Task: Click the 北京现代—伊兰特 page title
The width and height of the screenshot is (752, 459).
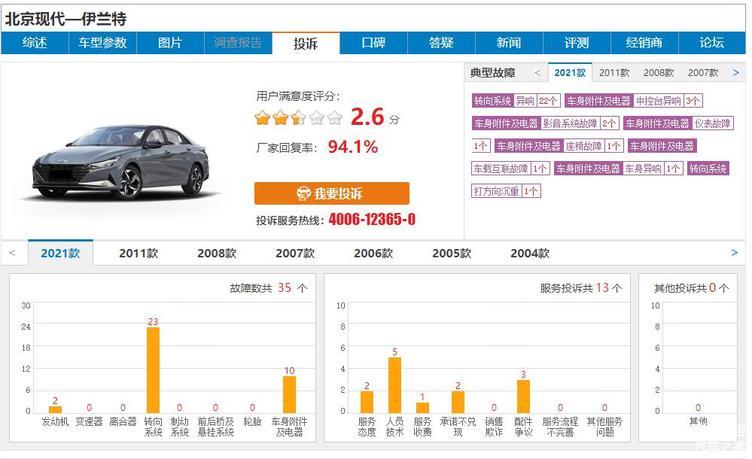Action: pos(66,19)
